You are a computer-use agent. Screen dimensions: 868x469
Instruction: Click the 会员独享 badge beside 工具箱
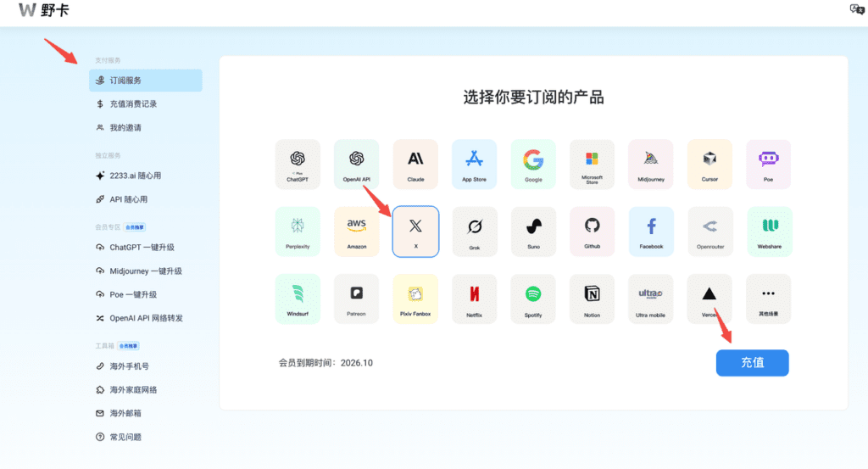[128, 346]
